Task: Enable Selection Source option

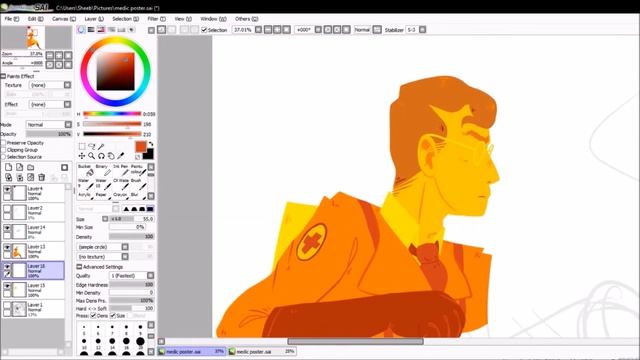Action: 4,157
